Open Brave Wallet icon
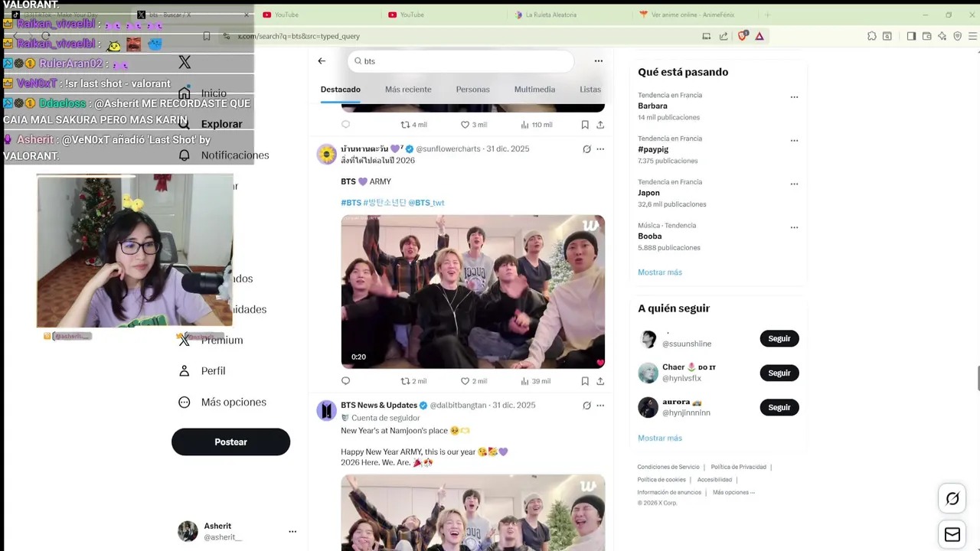 pos(926,36)
